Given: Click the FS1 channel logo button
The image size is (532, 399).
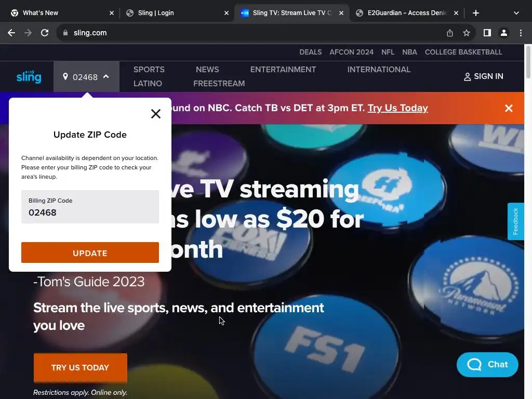Looking at the screenshot, I should click(326, 348).
